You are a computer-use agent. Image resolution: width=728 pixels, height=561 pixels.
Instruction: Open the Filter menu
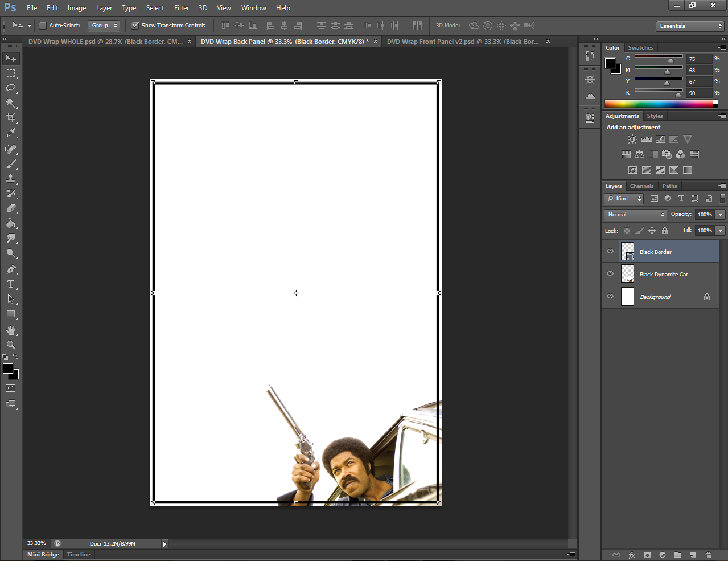[x=182, y=8]
